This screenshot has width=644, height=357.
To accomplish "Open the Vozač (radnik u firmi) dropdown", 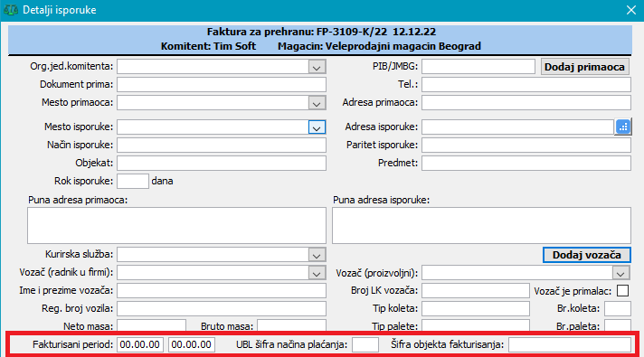I will pyautogui.click(x=317, y=273).
